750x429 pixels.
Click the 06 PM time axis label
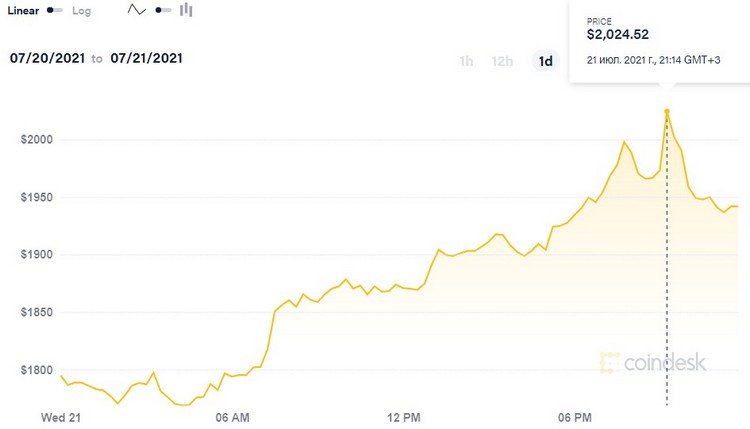(x=577, y=415)
